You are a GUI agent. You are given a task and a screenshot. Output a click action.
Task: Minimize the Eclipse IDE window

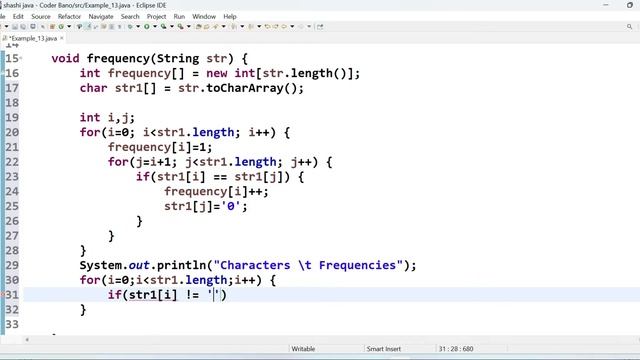606,5
